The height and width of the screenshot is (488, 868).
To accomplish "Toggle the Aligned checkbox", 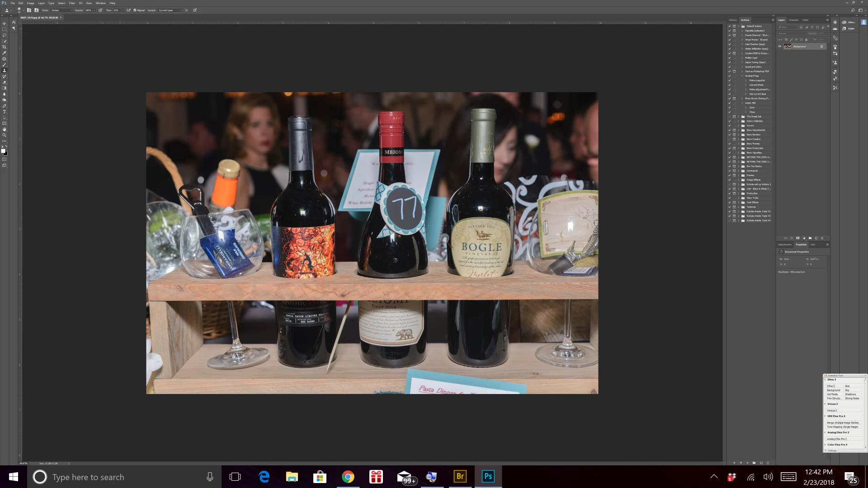I will click(135, 10).
